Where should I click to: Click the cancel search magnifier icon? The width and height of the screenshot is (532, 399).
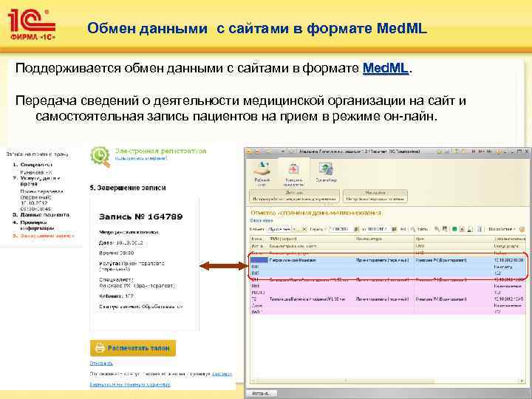point(437,229)
